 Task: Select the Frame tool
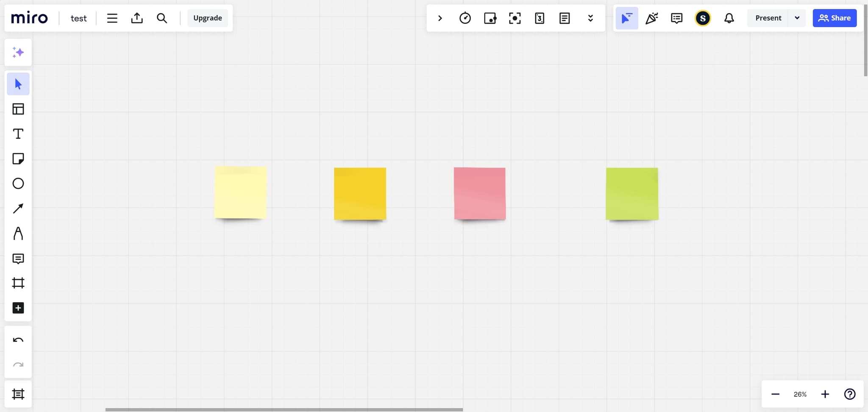18,283
